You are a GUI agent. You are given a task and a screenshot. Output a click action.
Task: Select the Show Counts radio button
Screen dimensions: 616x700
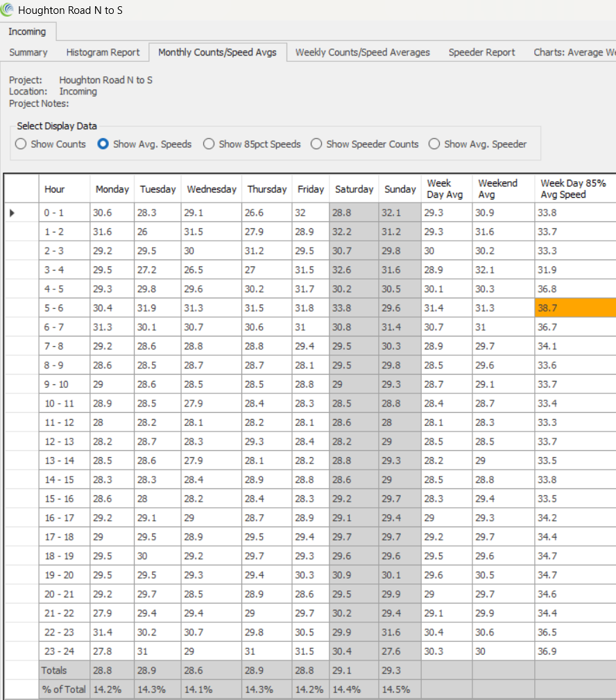21,144
